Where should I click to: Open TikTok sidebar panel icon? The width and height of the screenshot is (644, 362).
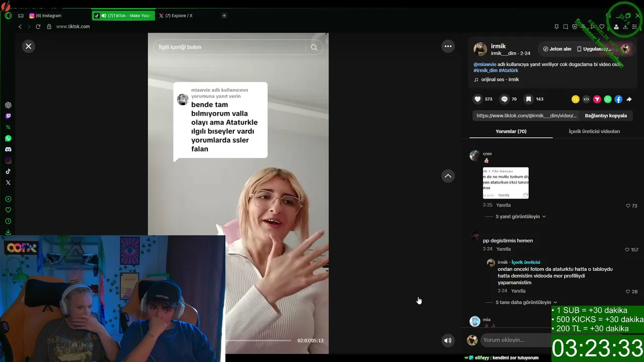[x=8, y=171]
